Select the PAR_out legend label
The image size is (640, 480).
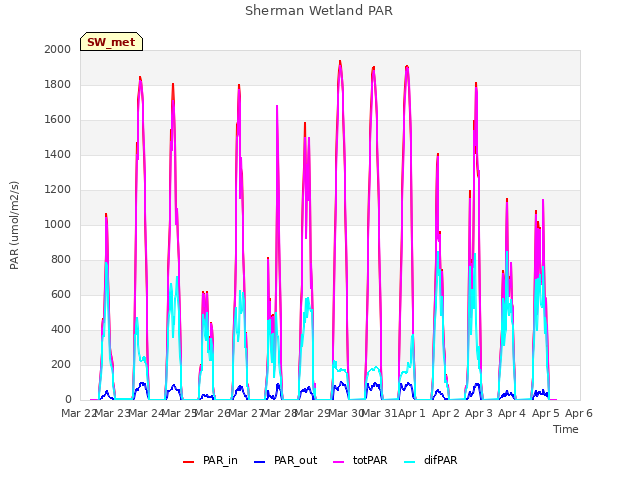(296, 460)
